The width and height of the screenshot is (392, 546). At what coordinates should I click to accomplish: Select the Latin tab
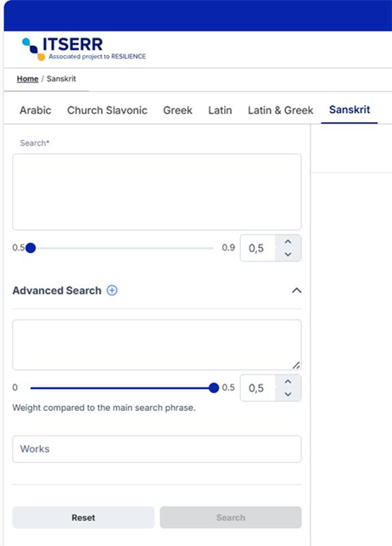pos(220,110)
